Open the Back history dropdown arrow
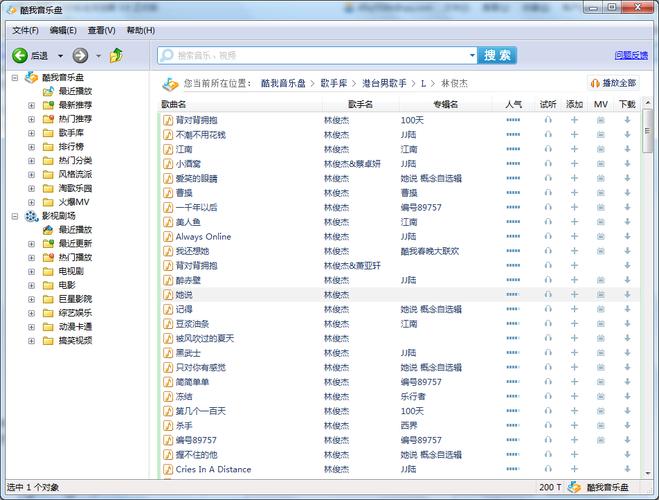Viewport: 659px width, 500px height. (x=61, y=56)
